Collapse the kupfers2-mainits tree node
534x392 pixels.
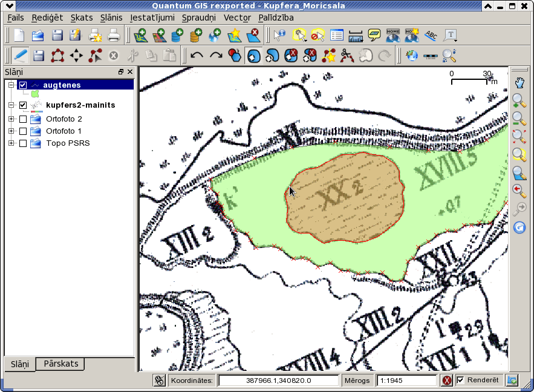(11, 105)
